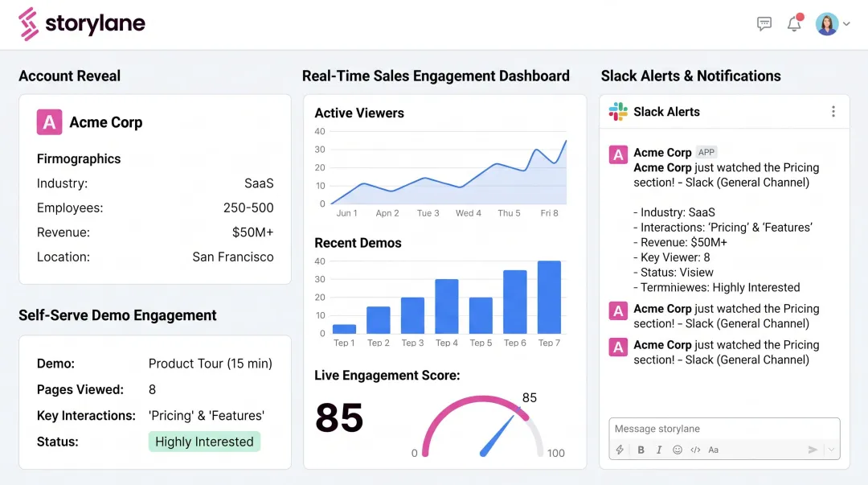
Task: Click the Active Viewers chart title
Action: (359, 113)
